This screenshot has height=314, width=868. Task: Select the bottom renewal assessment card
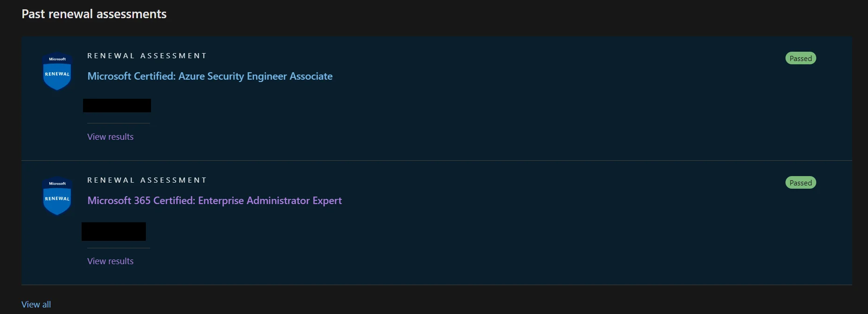pos(434,222)
